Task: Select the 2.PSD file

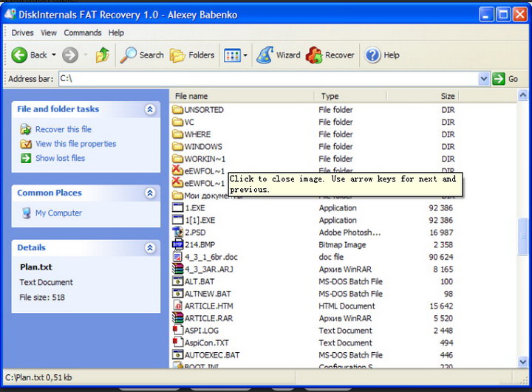Action: coord(194,233)
